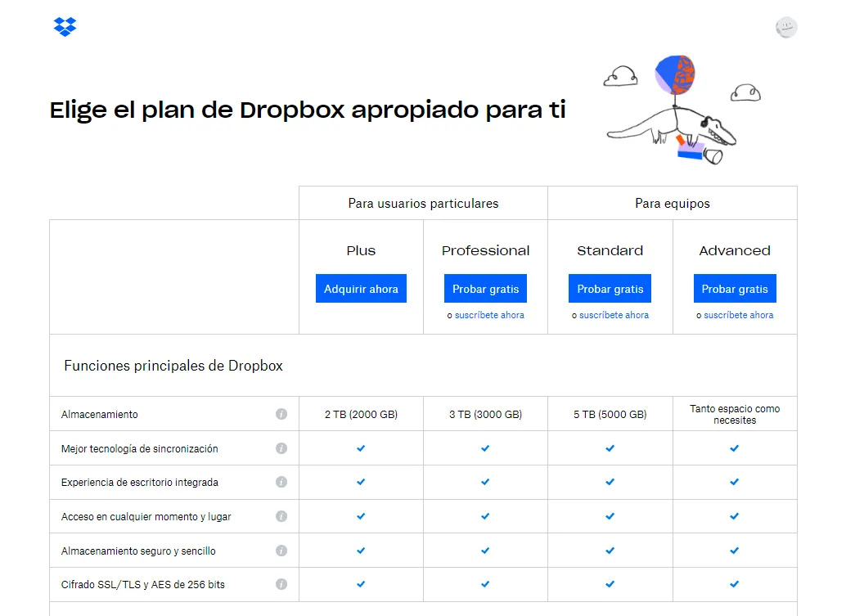Click Adquirir ahora for Plus plan
Viewport: 855px width, 616px height.
(x=361, y=289)
